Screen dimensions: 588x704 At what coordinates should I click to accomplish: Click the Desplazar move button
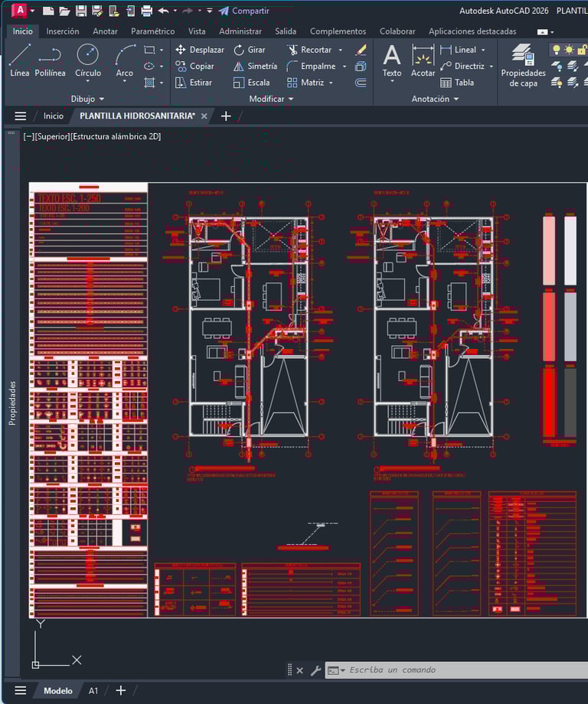point(200,50)
